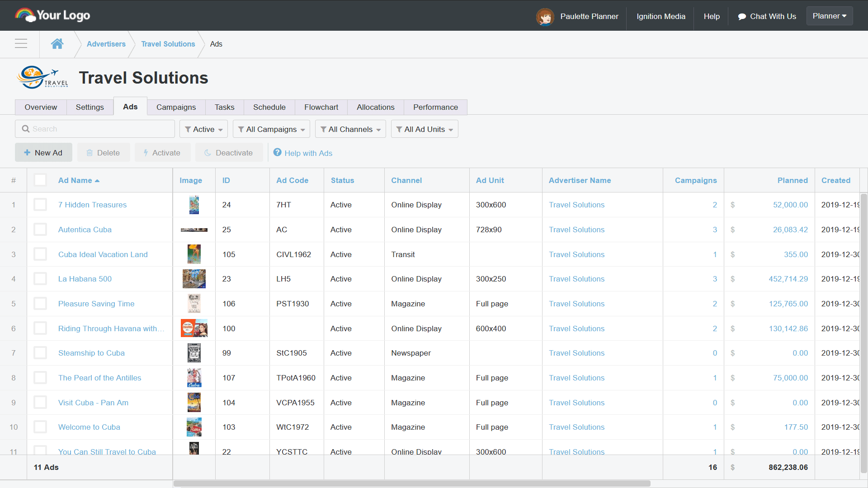Click the Help with Ads question icon
Image resolution: width=868 pixels, height=488 pixels.
tap(278, 153)
